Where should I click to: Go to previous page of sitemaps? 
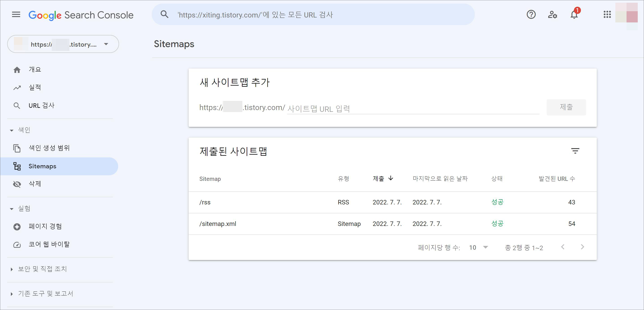coord(563,247)
